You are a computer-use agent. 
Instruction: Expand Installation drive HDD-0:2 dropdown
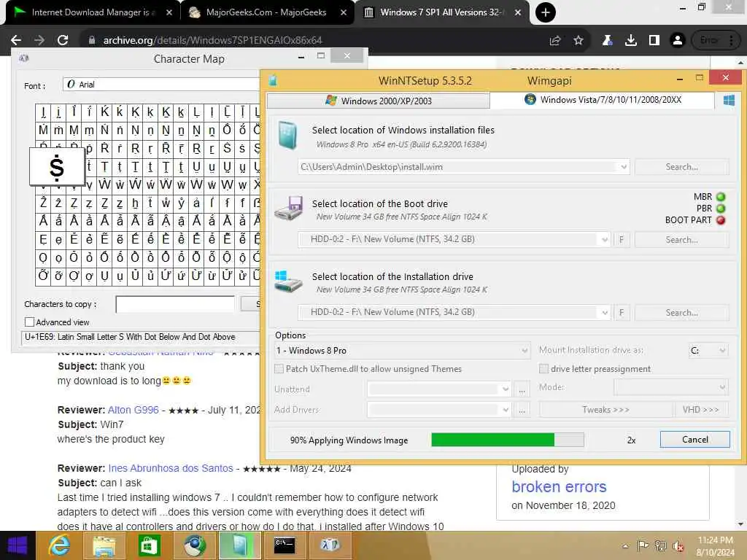point(604,313)
